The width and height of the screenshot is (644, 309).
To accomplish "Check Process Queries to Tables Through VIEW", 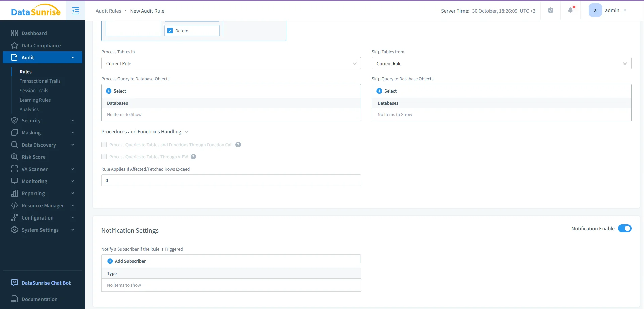I will [x=104, y=157].
